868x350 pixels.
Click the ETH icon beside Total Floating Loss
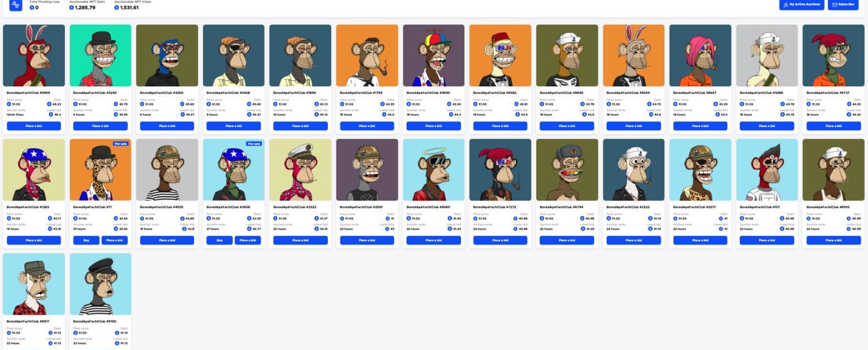(32, 8)
